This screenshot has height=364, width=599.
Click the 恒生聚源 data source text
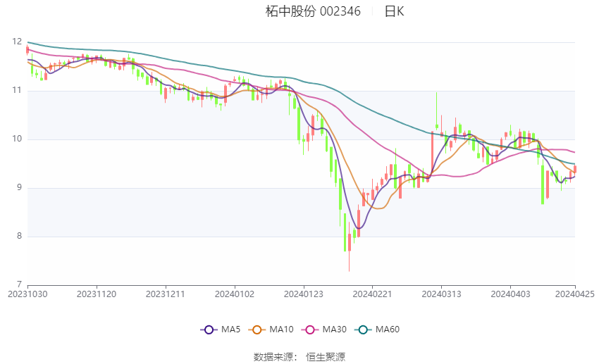tap(326, 357)
